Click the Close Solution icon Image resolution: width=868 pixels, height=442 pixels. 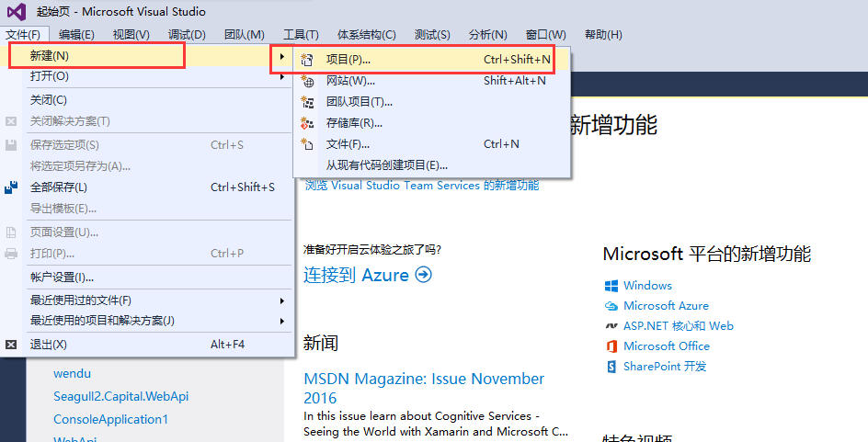(11, 121)
